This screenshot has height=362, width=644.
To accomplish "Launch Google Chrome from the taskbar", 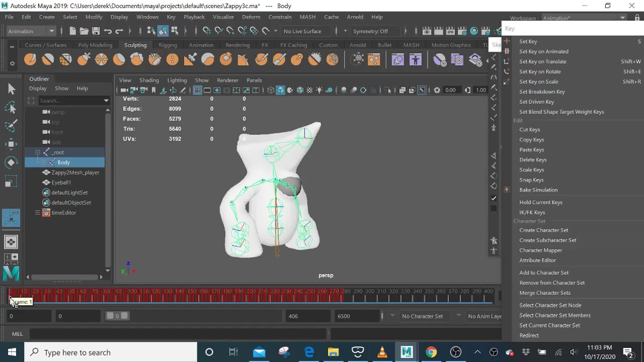I will (431, 352).
